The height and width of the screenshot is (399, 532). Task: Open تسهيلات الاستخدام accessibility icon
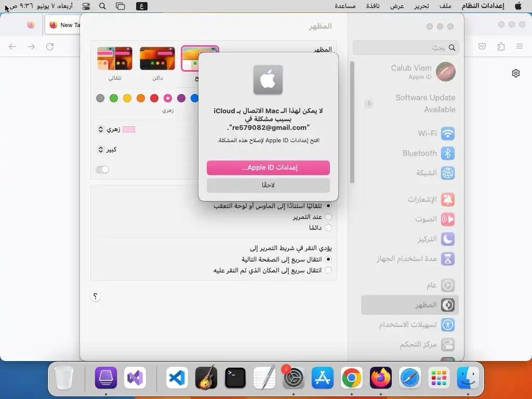447,325
